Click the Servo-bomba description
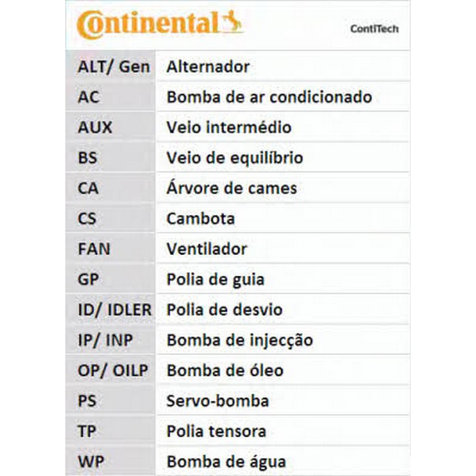This screenshot has width=476, height=476. pos(217,401)
